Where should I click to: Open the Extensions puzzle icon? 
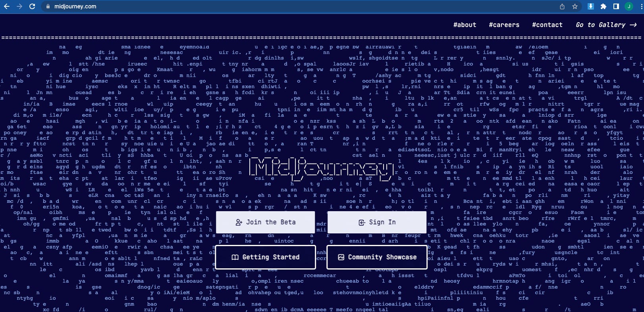pyautogui.click(x=604, y=6)
